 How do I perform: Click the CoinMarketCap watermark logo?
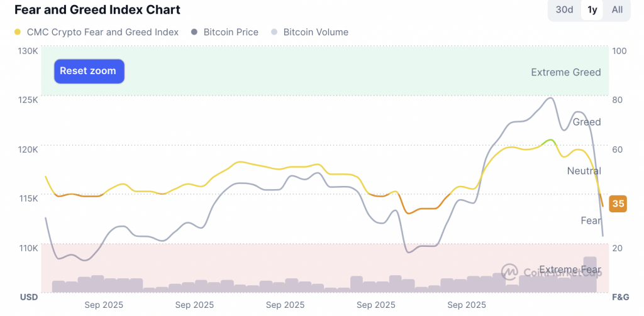pos(509,272)
